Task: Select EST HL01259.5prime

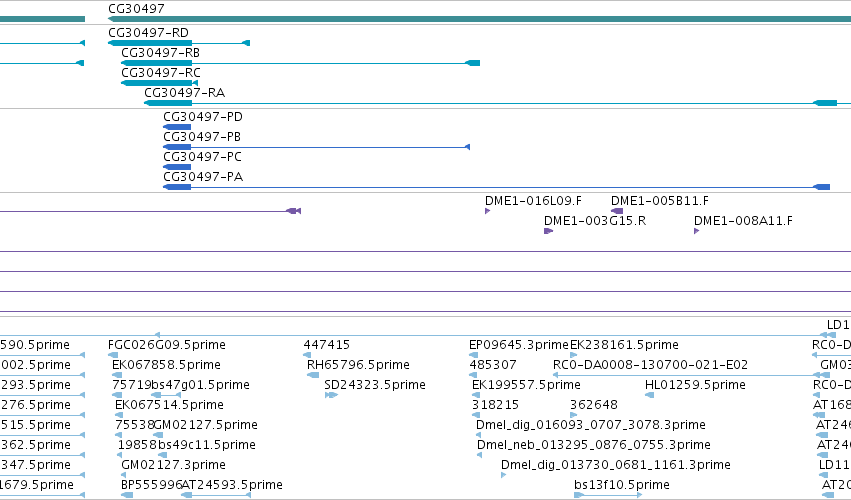Action: [x=695, y=385]
